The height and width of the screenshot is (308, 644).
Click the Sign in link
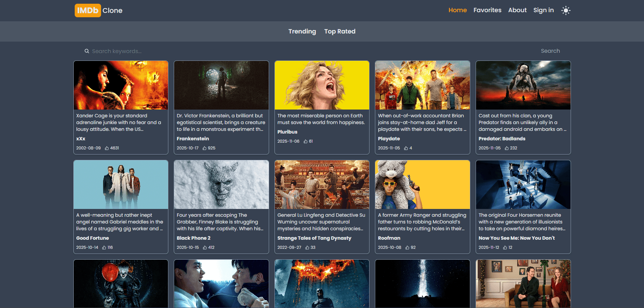[x=543, y=10]
